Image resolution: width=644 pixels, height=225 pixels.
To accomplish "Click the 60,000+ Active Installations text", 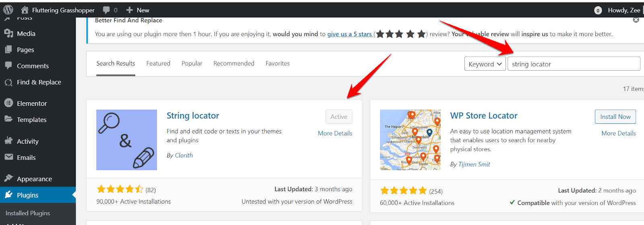I will pyautogui.click(x=417, y=203).
